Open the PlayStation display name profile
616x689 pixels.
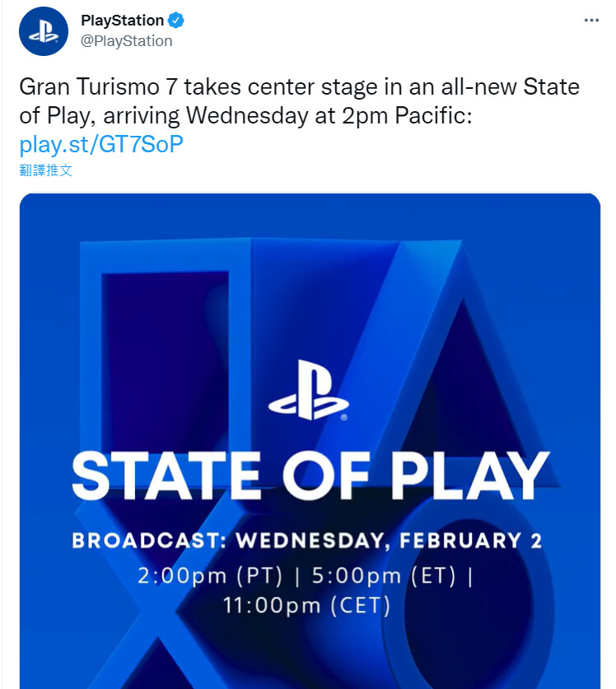[x=122, y=21]
